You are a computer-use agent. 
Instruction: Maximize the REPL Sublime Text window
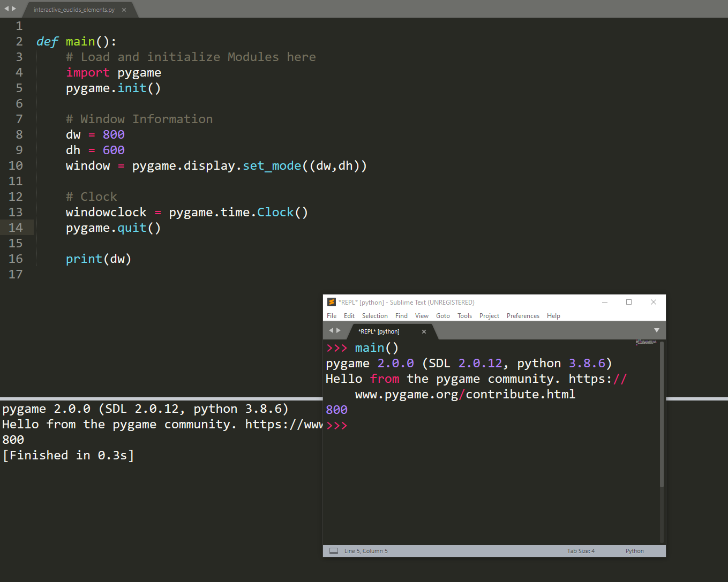[629, 302]
